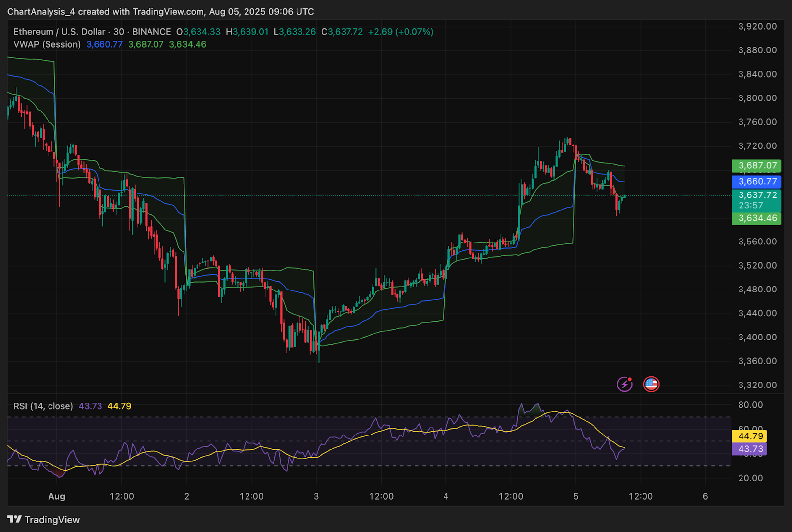Click the VWAP value 3,660.77 in legend
792x532 pixels.
tap(104, 44)
